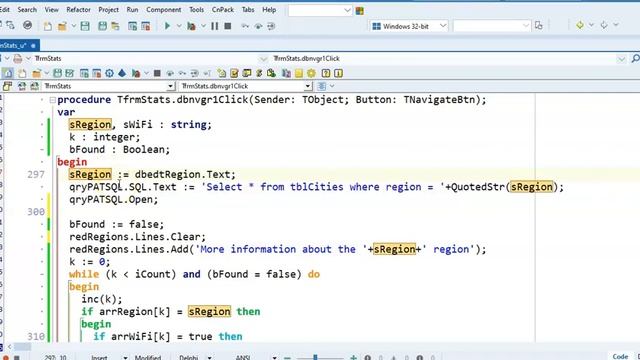Click the green Back navigation arrow

580,25
